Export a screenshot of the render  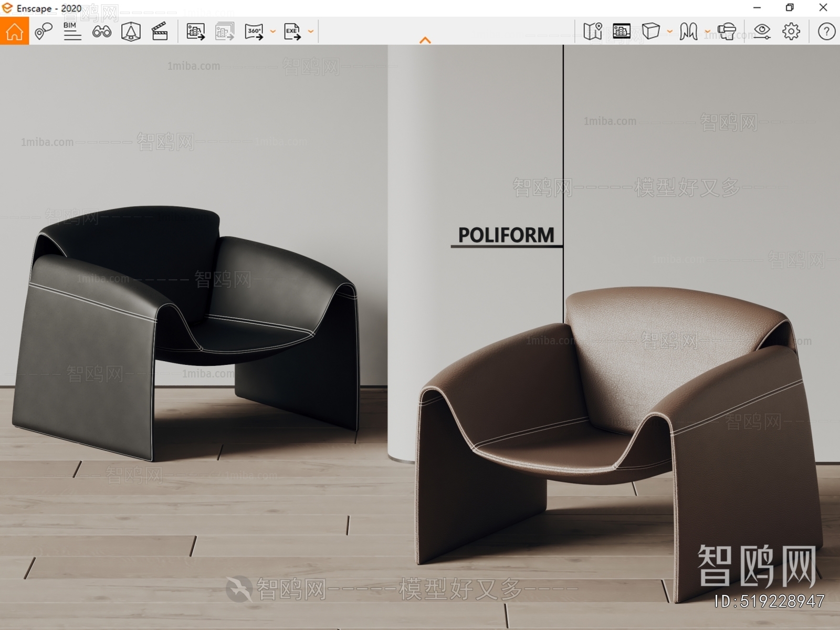pyautogui.click(x=196, y=31)
